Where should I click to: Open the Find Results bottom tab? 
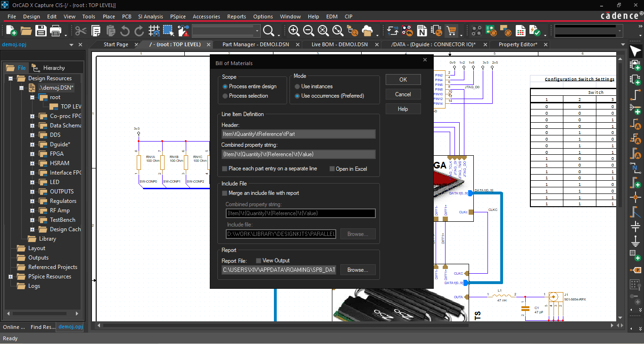tap(42, 327)
